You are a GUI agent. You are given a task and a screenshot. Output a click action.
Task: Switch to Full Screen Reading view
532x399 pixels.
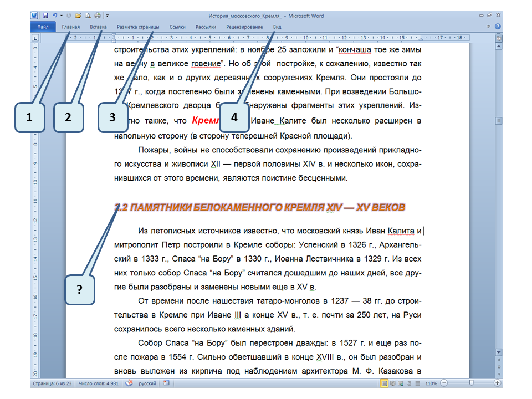tap(392, 383)
